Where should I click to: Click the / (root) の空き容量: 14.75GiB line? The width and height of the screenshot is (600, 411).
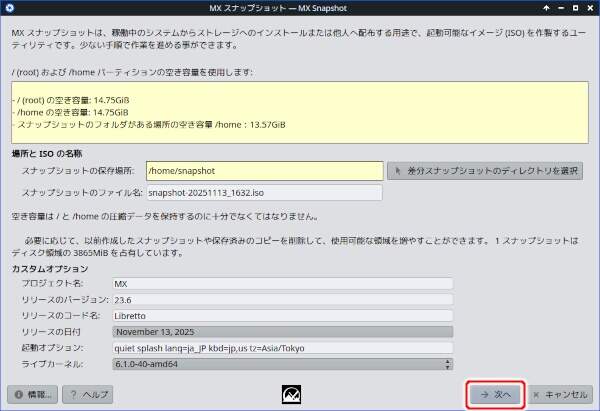pyautogui.click(x=70, y=100)
